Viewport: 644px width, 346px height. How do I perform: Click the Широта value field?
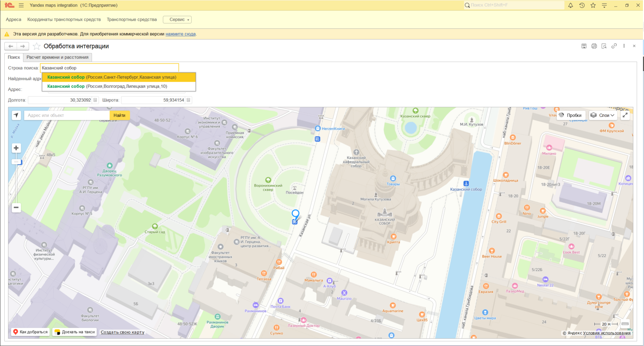153,100
